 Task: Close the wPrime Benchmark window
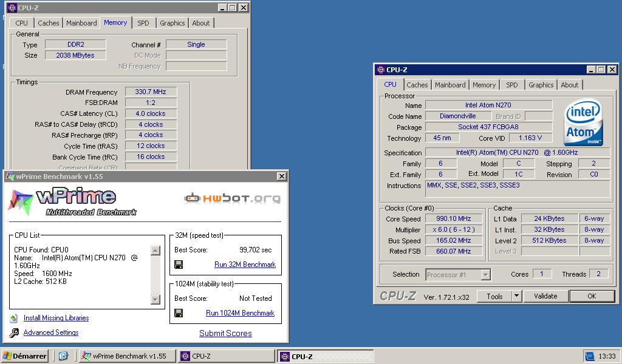coord(282,177)
